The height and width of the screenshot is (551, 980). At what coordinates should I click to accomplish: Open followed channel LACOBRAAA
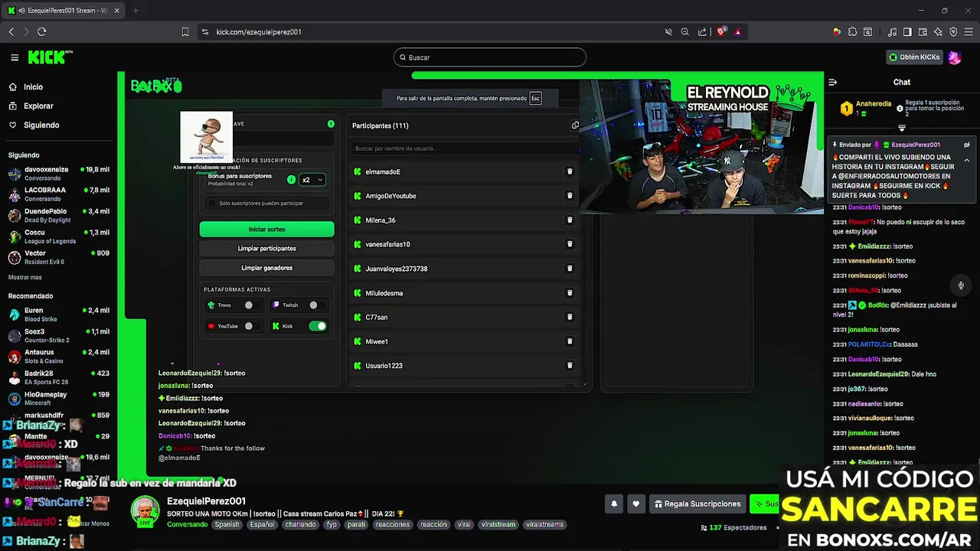(60, 194)
